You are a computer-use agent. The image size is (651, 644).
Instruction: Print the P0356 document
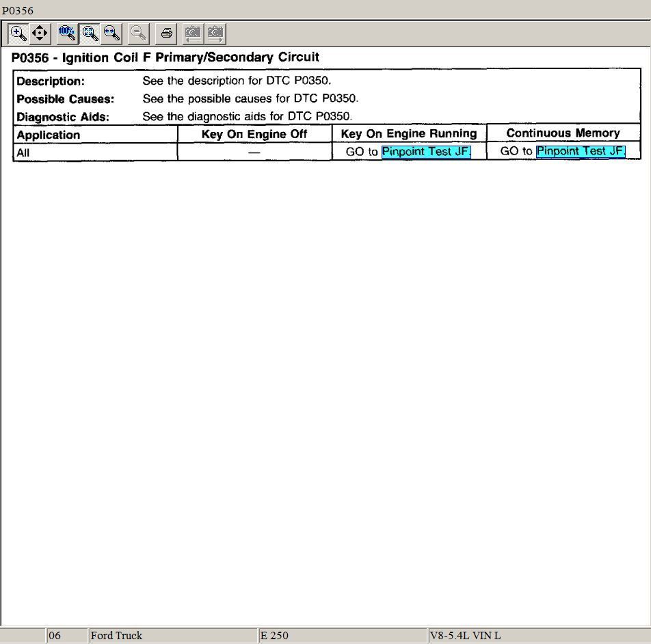(166, 33)
